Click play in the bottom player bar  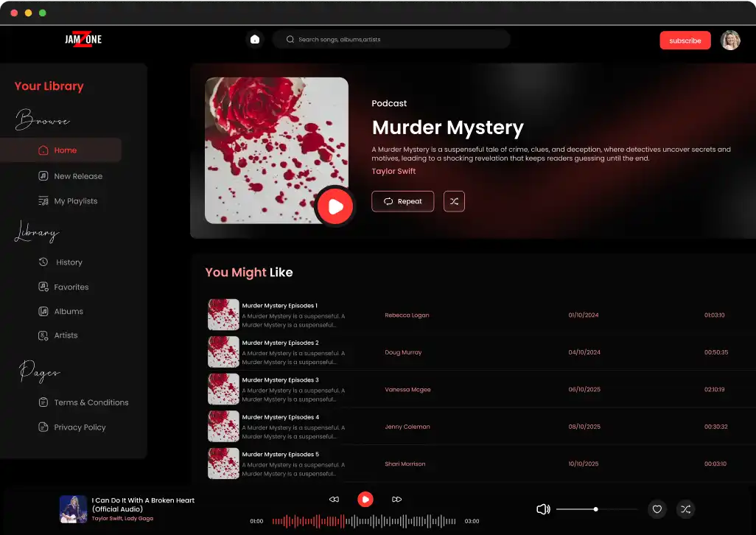(365, 500)
